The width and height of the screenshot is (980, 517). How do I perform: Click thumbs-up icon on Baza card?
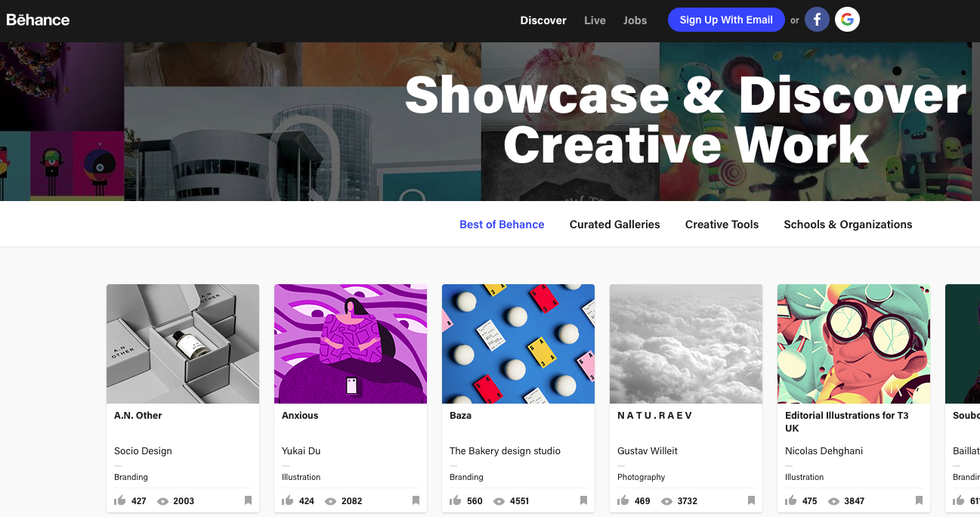456,500
